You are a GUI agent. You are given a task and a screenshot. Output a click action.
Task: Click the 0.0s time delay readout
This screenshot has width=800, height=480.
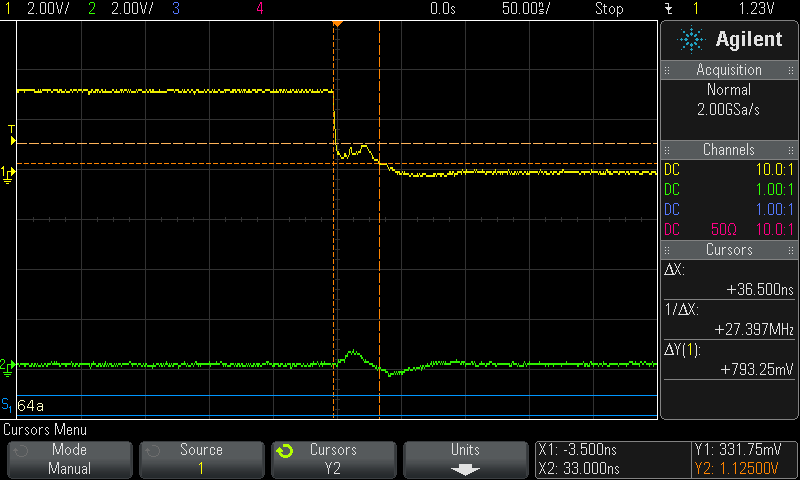442,9
